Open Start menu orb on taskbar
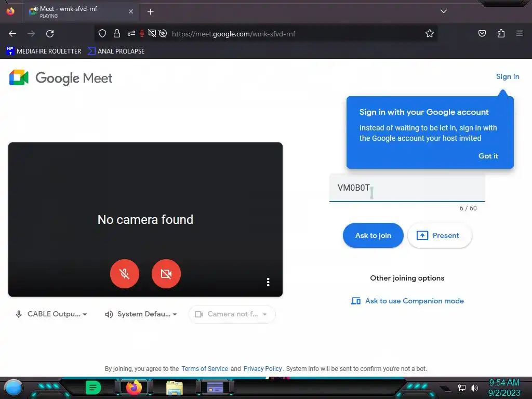This screenshot has height=399, width=532. tap(13, 388)
